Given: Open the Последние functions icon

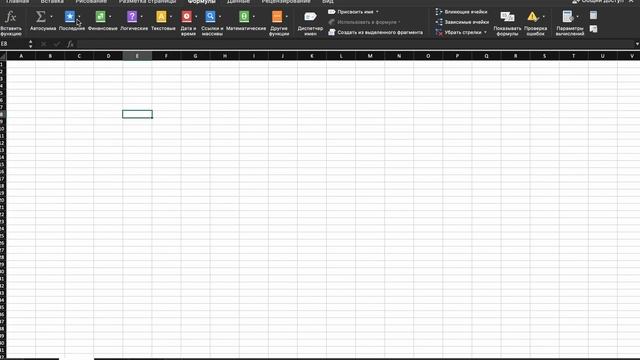Looking at the screenshot, I should pyautogui.click(x=70, y=17).
